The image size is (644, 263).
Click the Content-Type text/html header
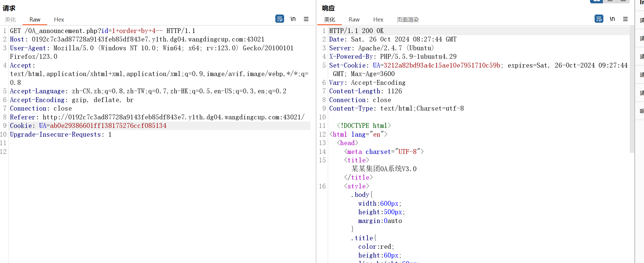point(397,108)
